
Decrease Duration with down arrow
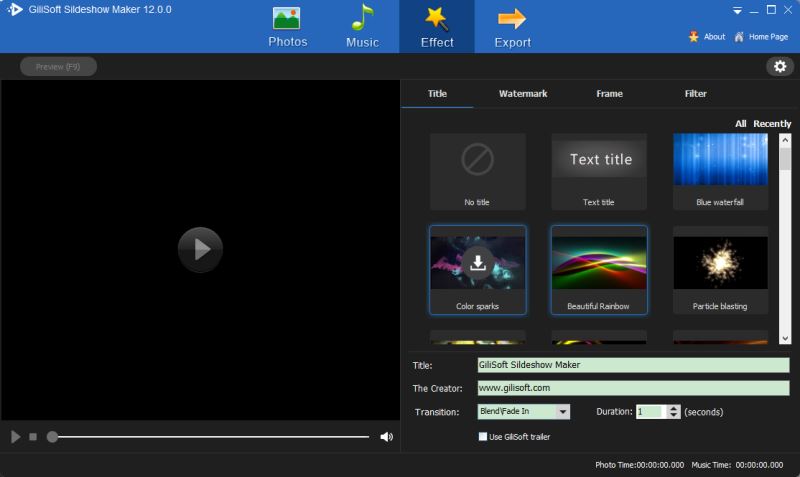(674, 415)
